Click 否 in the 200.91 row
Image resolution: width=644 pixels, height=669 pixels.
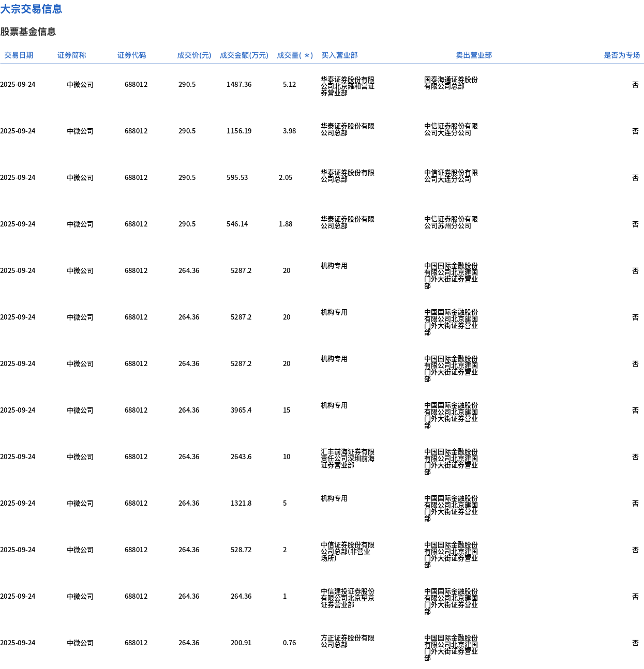coord(635,643)
